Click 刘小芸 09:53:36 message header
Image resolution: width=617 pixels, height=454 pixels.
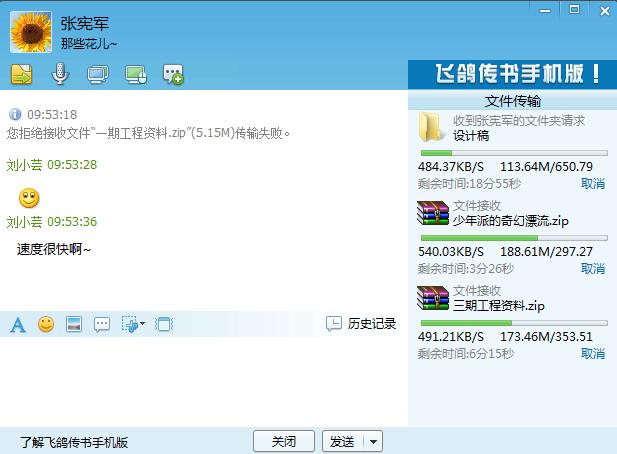[52, 222]
